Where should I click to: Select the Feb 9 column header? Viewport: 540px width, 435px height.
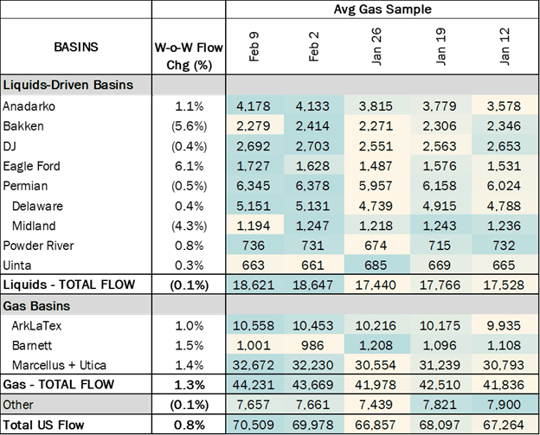[254, 47]
